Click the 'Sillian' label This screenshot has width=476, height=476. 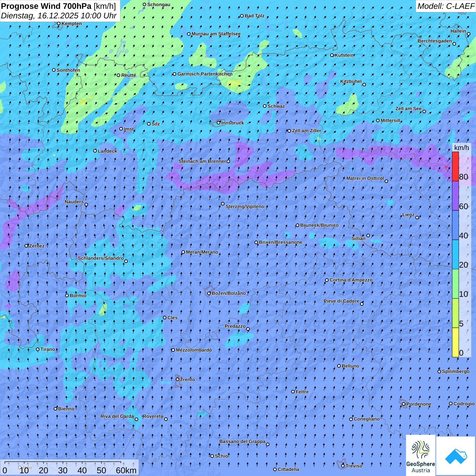click(358, 238)
